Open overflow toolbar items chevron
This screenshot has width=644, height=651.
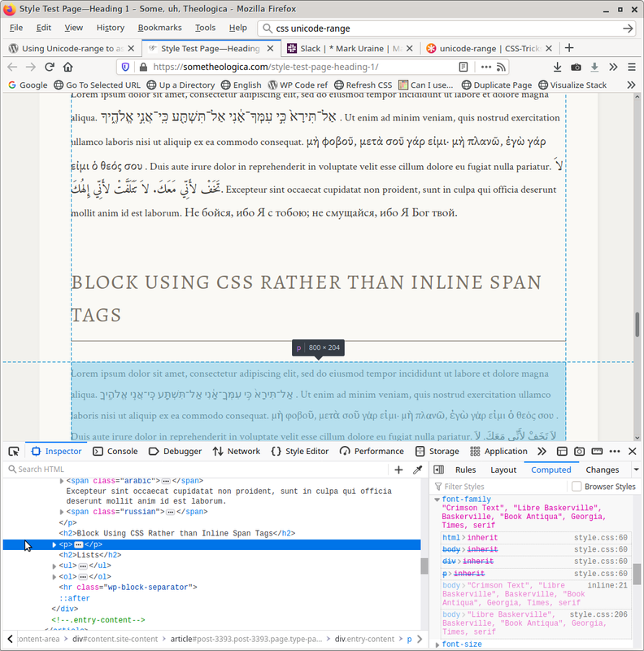[613, 67]
